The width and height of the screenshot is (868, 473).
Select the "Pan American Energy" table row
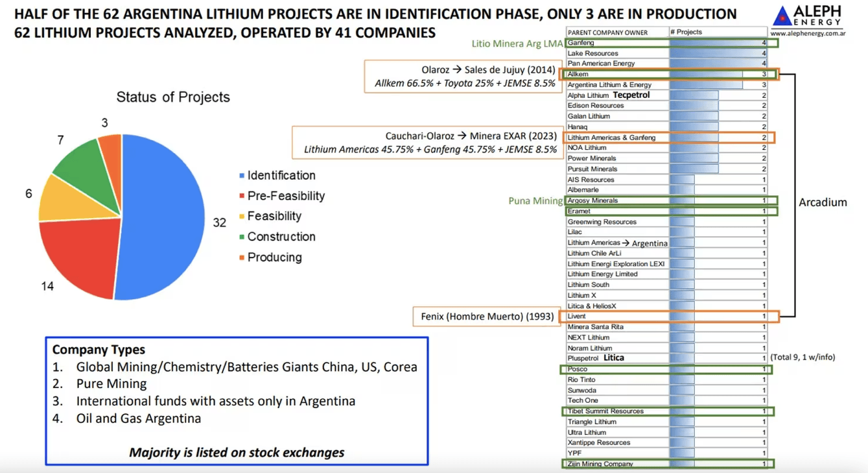[667, 64]
